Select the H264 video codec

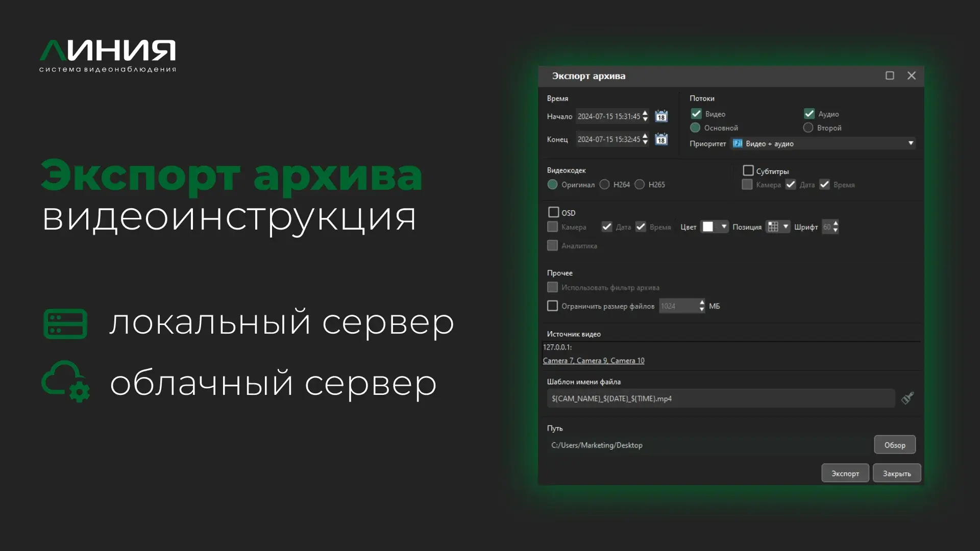pos(605,185)
